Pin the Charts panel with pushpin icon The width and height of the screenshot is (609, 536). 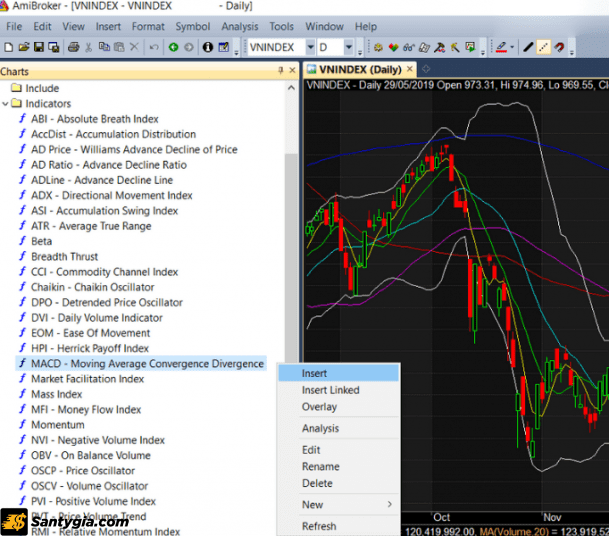(280, 70)
